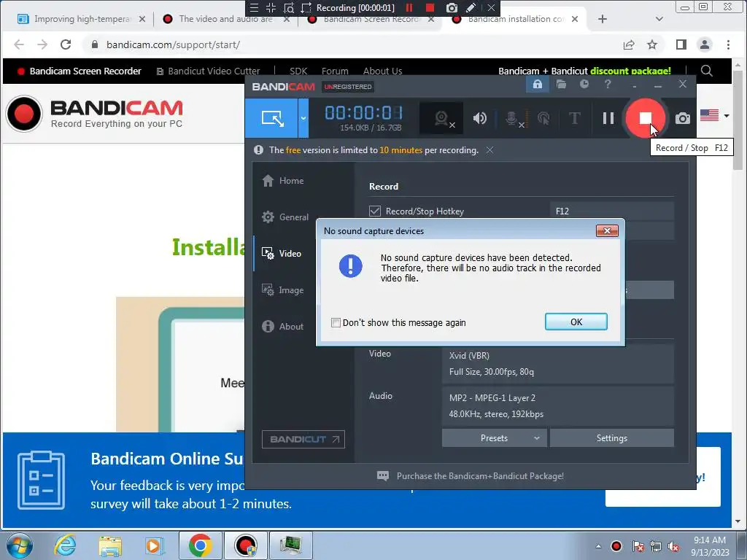Toggle the Record/Stop Hotkey checkbox
The width and height of the screenshot is (747, 560).
coord(375,211)
